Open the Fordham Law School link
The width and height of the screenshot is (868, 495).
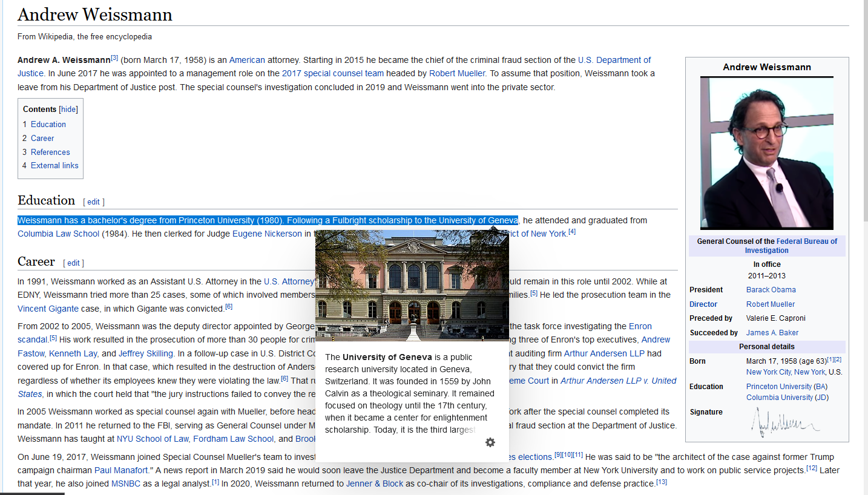point(234,439)
